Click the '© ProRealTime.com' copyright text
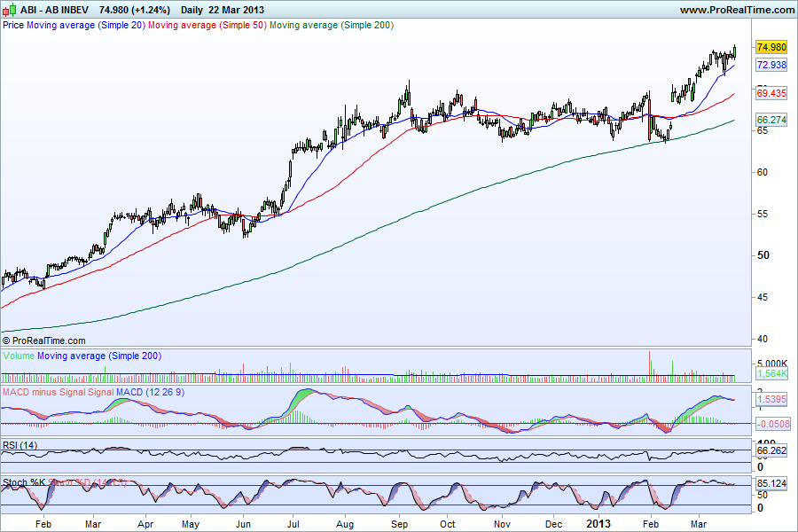The width and height of the screenshot is (798, 532). click(43, 340)
